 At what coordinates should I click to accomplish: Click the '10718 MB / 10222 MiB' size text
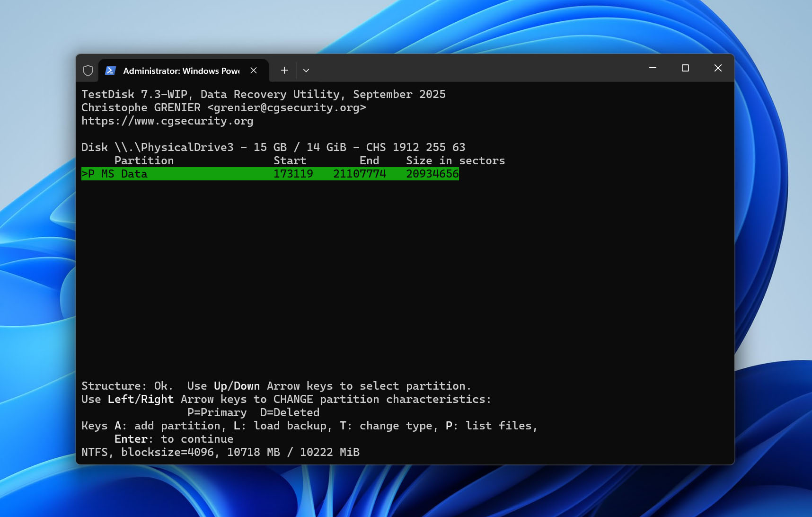(293, 452)
